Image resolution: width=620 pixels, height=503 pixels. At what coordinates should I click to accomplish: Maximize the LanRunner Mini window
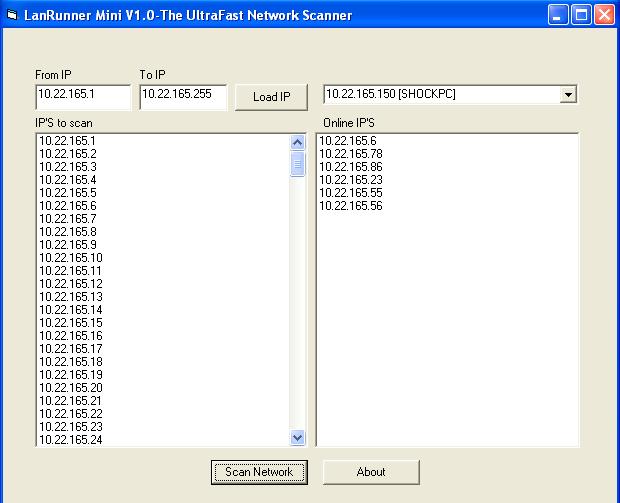(582, 15)
